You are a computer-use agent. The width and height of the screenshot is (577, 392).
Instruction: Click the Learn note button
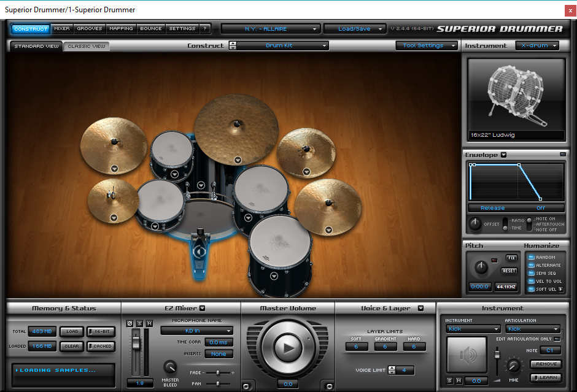(546, 377)
